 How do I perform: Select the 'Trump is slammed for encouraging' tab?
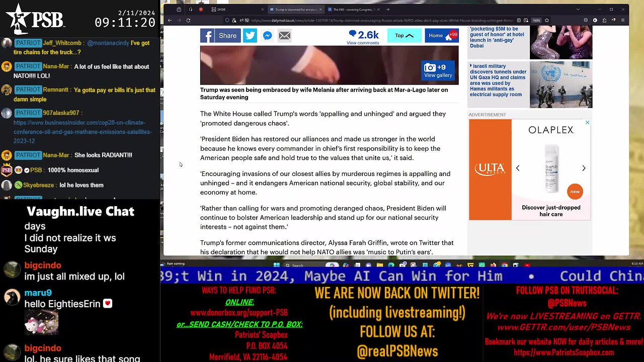[x=296, y=10]
